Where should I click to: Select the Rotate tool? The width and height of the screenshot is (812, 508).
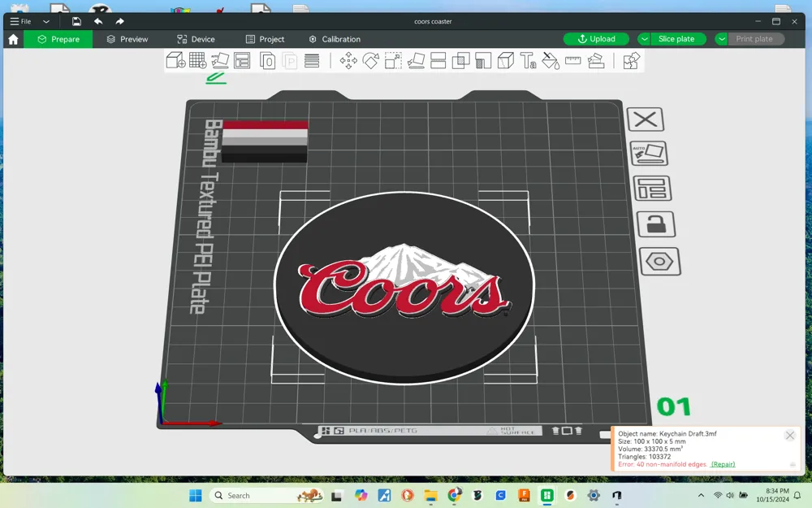point(371,61)
